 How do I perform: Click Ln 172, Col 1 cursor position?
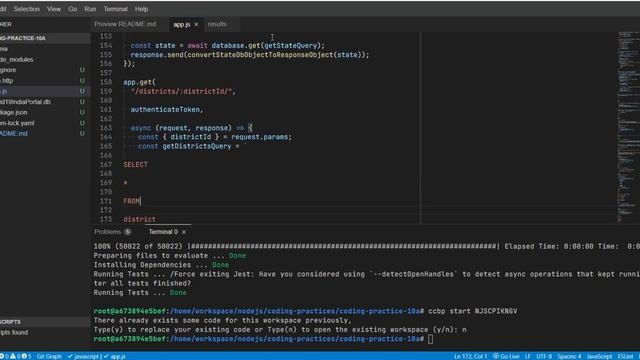(x=470, y=356)
